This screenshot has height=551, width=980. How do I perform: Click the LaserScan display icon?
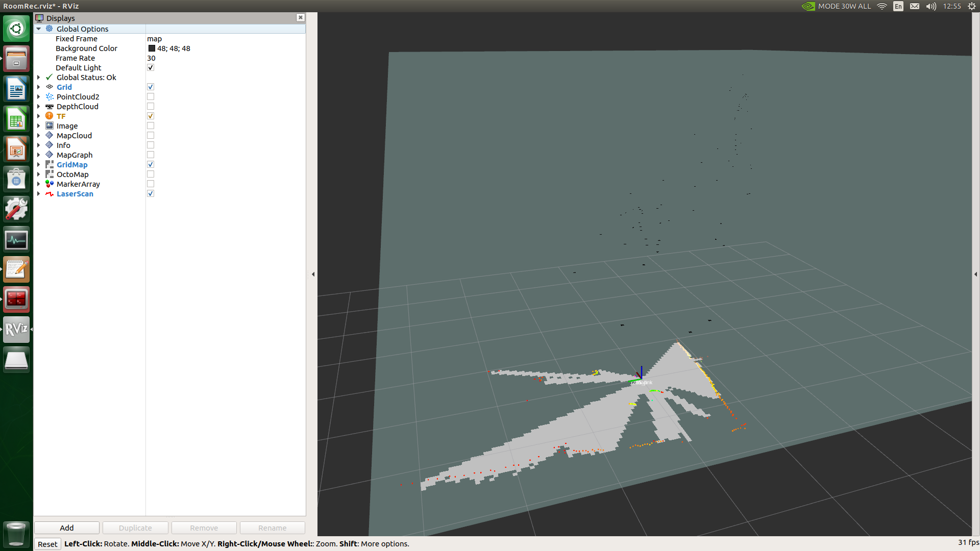tap(50, 194)
